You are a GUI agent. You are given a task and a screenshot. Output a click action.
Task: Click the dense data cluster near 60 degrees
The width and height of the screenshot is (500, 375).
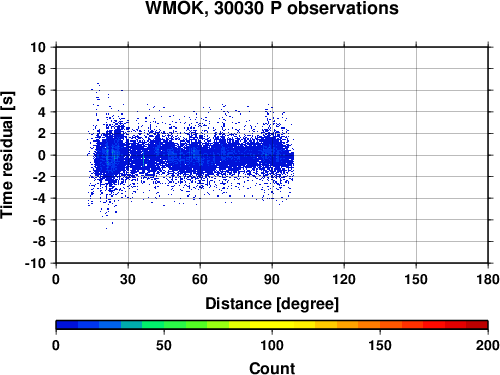[200, 157]
